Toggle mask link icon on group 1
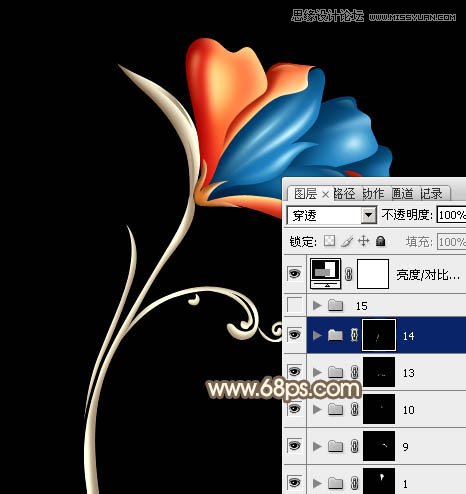This screenshot has height=494, width=466. click(354, 483)
